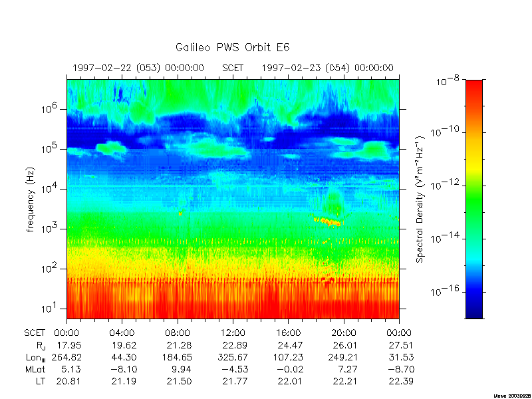Select the 00:00 time above R_J 27.51
Screen dimensions: 532x399
coord(399,333)
